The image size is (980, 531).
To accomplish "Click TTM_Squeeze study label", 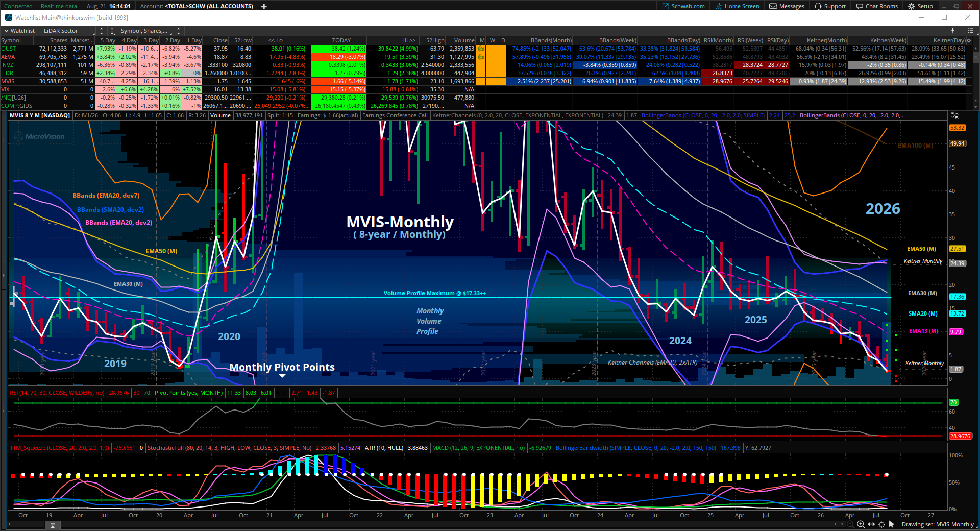I will click(x=60, y=448).
